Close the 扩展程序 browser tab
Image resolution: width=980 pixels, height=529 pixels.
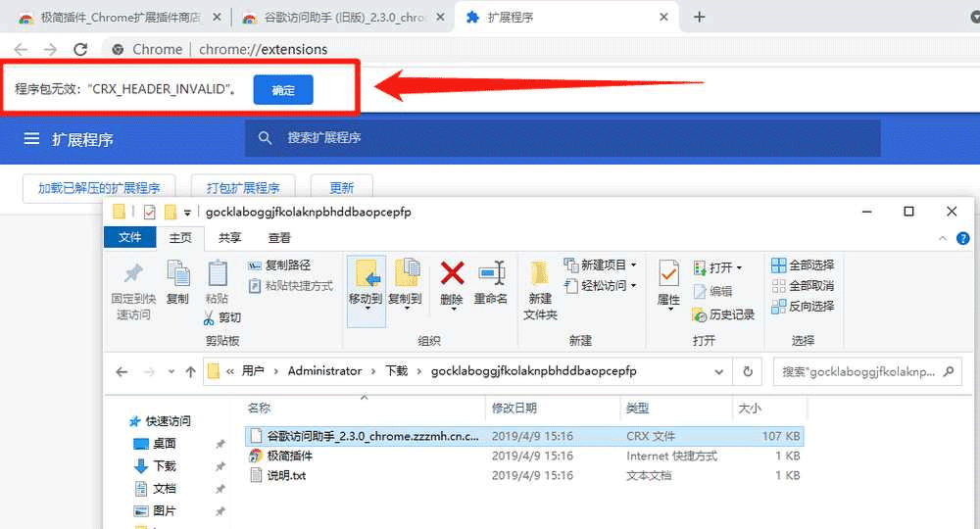pyautogui.click(x=663, y=17)
